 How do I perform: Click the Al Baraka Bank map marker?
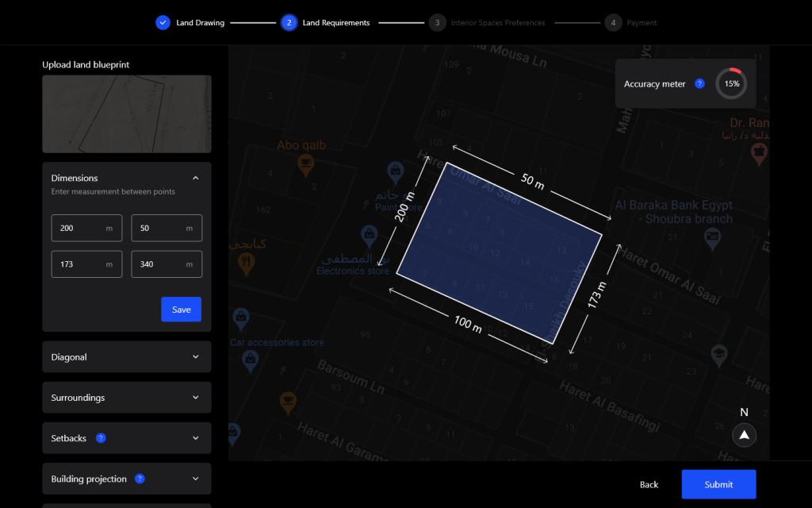pos(712,236)
